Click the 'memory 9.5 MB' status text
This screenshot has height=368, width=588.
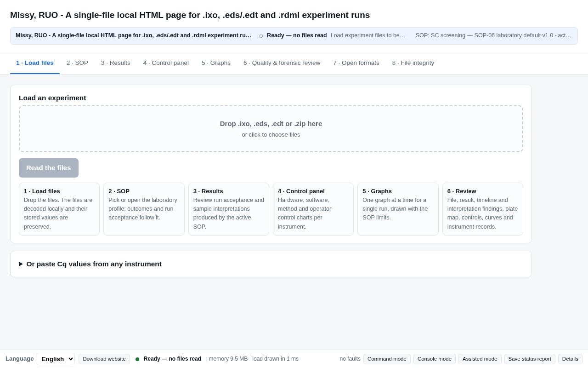click(228, 359)
